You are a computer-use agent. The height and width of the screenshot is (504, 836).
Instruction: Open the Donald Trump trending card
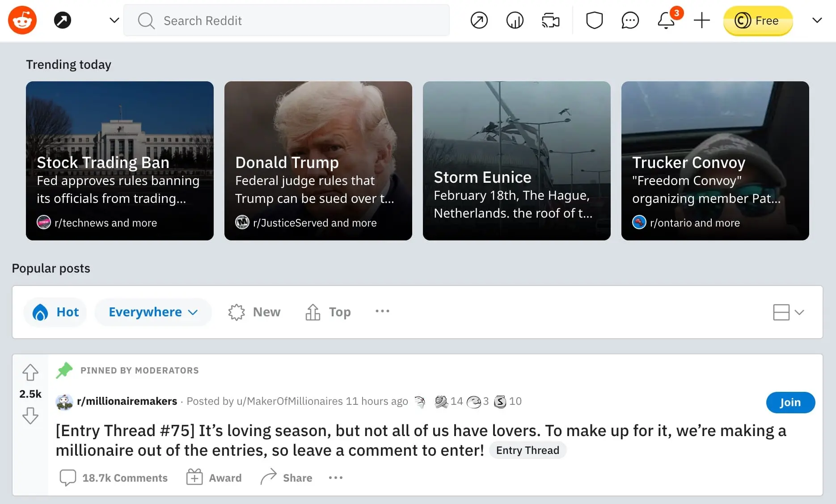pos(318,161)
